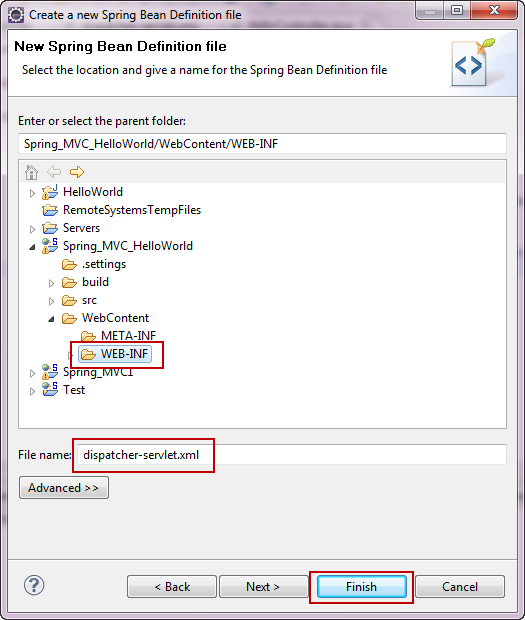
Task: Expand the src folder node
Action: [x=51, y=301]
